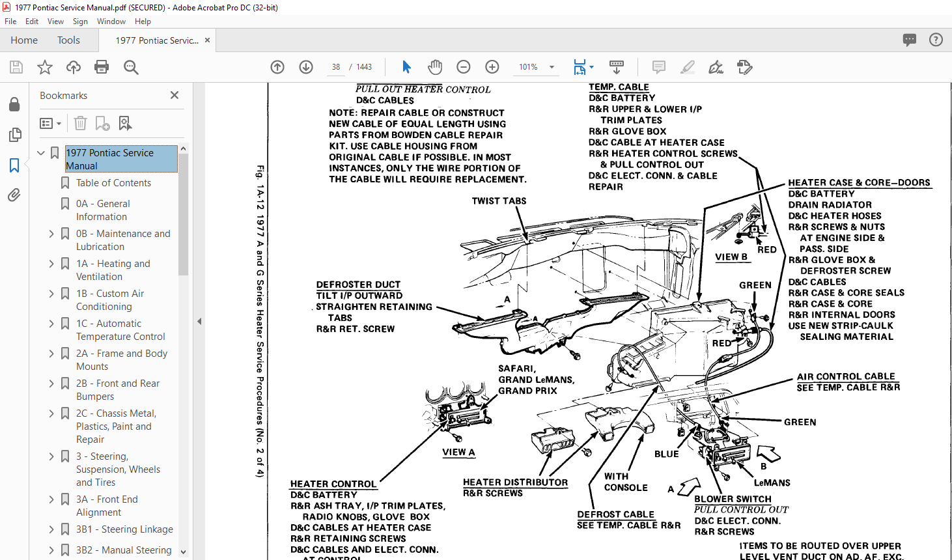Expand the 3B1 Steering Linkage bookmark
This screenshot has height=560, width=952.
point(51,529)
